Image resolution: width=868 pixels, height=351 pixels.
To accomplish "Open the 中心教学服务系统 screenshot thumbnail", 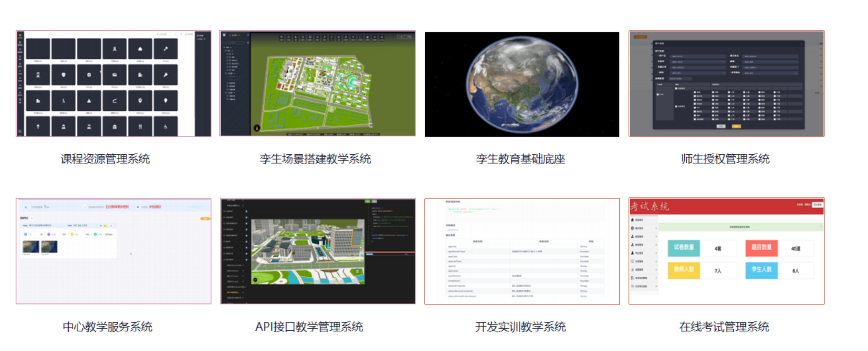I will pyautogui.click(x=114, y=251).
